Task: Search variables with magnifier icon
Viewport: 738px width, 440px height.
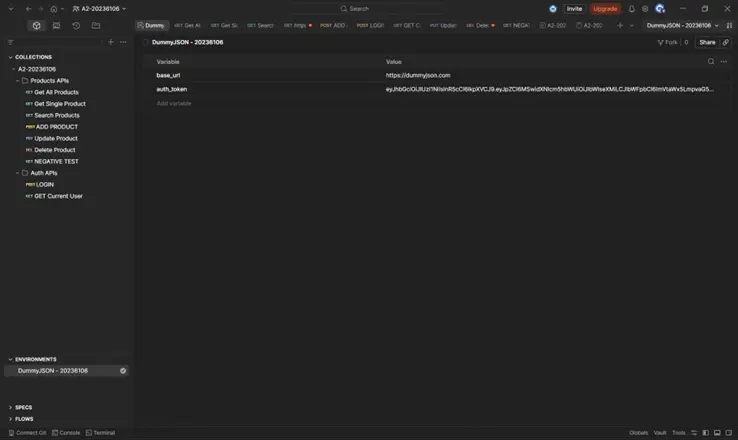Action: click(711, 62)
